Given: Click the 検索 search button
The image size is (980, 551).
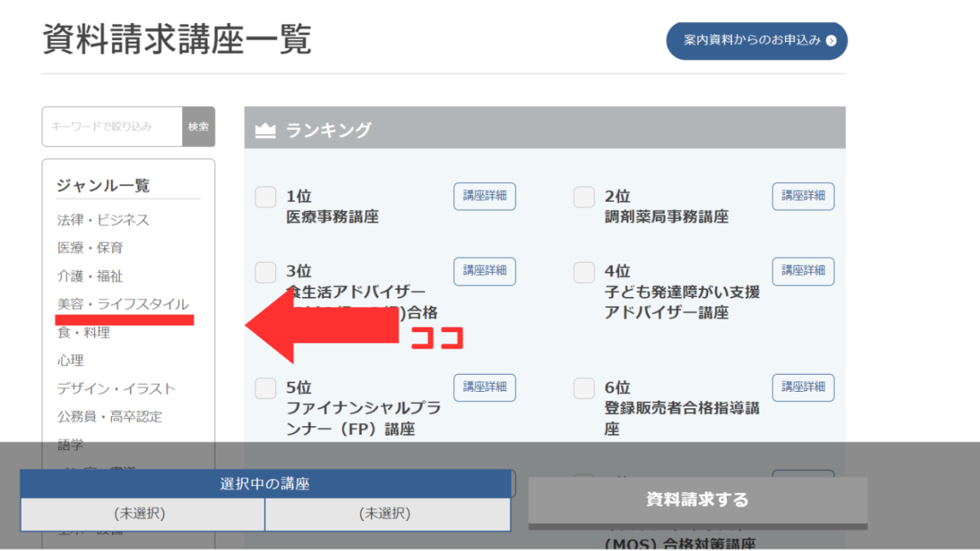Looking at the screenshot, I should pyautogui.click(x=198, y=127).
